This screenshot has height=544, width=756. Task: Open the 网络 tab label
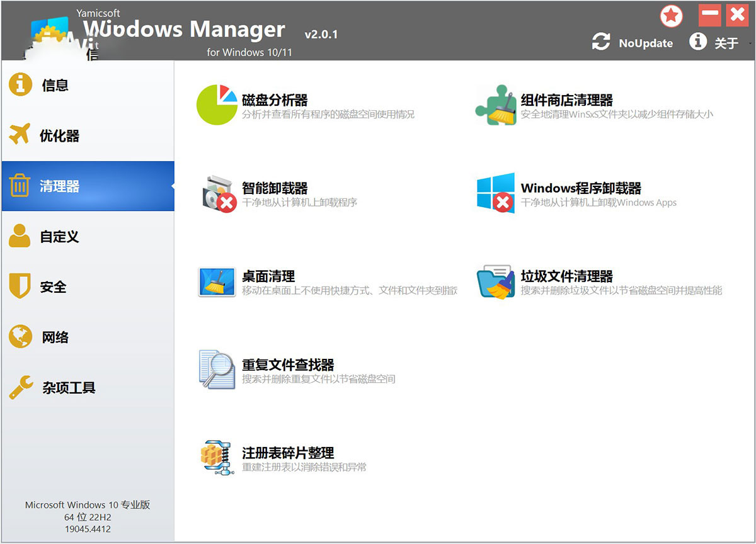[x=55, y=337]
